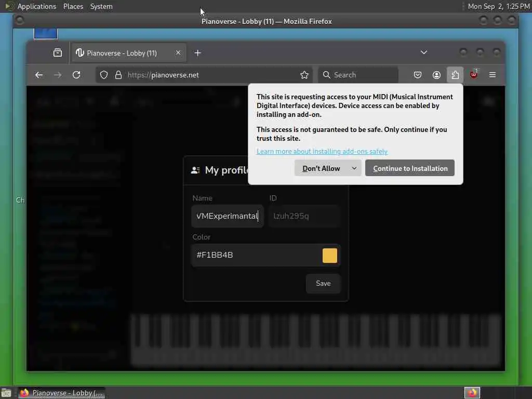Click the URL bar pianoverse.net
532x399 pixels.
click(204, 75)
